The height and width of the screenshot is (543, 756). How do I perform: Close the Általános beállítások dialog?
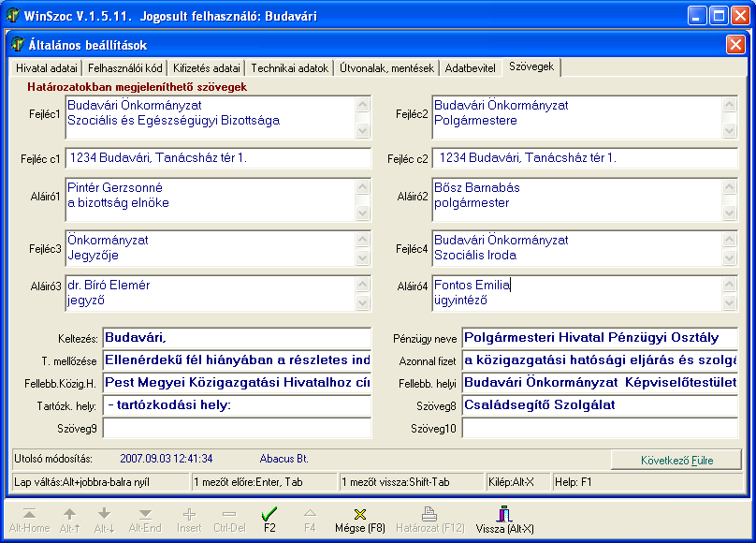pos(735,45)
